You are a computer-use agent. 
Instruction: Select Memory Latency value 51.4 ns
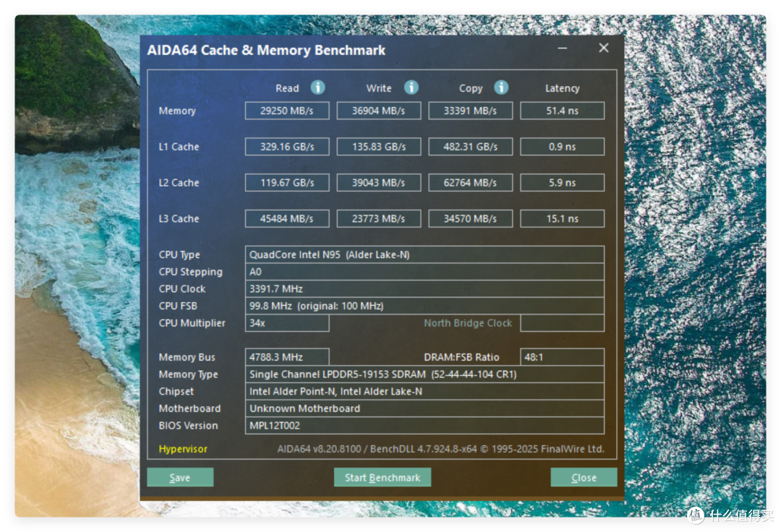(563, 111)
